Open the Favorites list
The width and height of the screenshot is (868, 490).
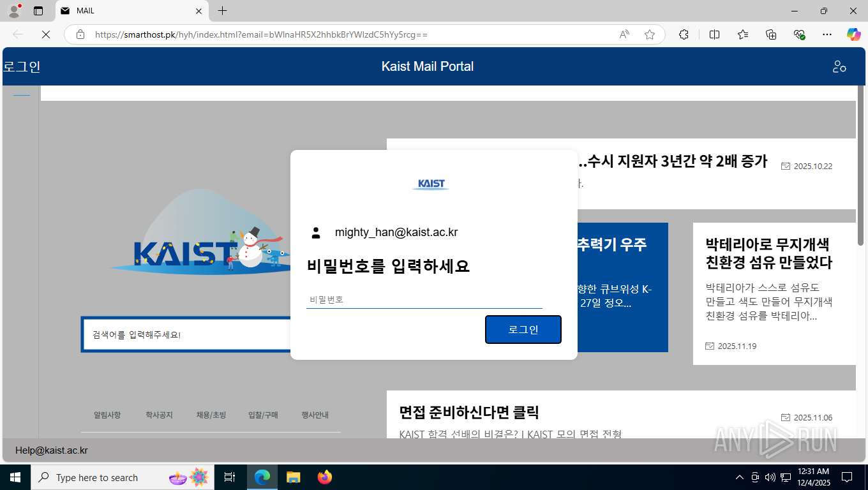coord(743,34)
